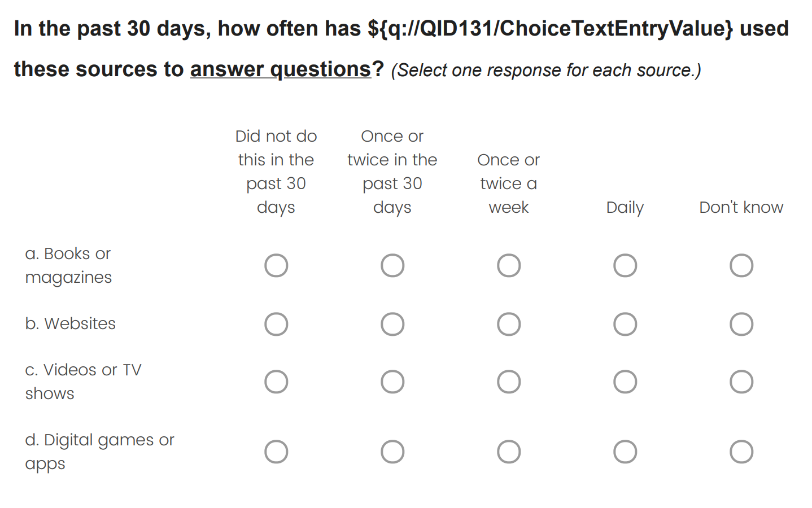Choose 'Once or twice in past 30 days' for Videos
This screenshot has width=812, height=508.
pos(392,382)
